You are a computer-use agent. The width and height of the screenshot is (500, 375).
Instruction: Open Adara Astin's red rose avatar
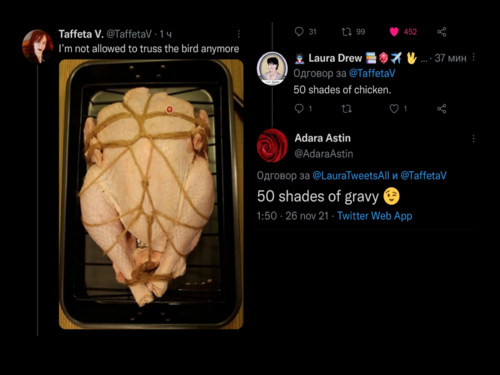272,145
